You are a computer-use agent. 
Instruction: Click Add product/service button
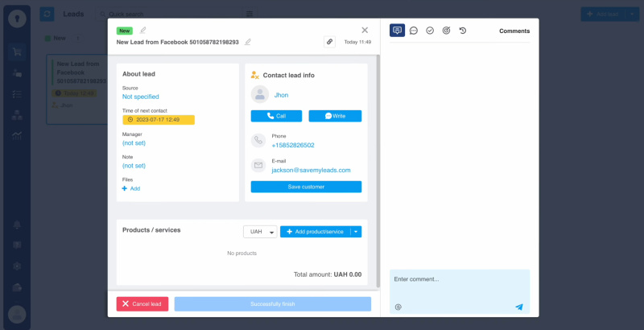pos(315,232)
